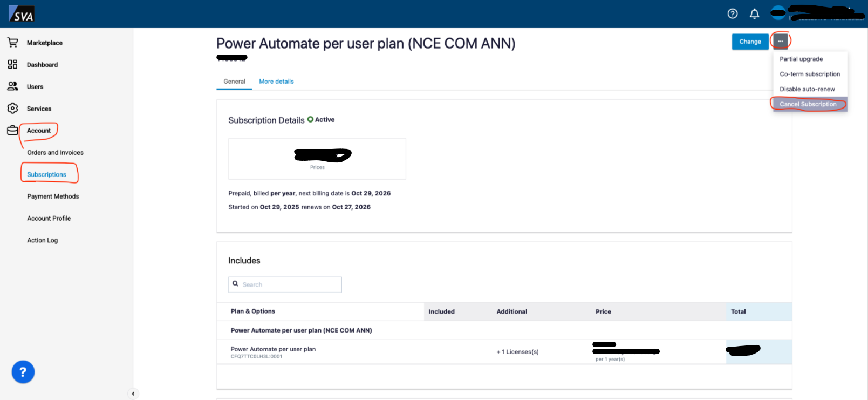The height and width of the screenshot is (400, 868).
Task: Open the three-dot more actions menu
Action: [x=780, y=42]
